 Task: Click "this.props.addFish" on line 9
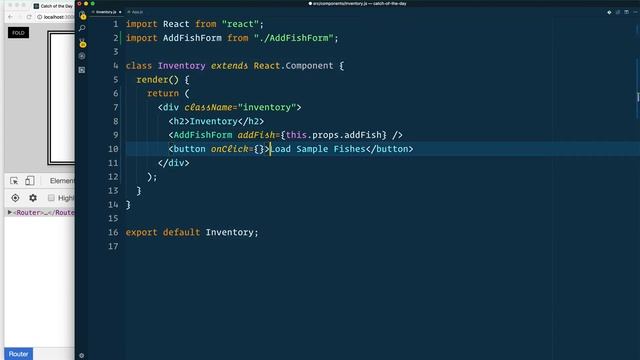pyautogui.click(x=333, y=135)
